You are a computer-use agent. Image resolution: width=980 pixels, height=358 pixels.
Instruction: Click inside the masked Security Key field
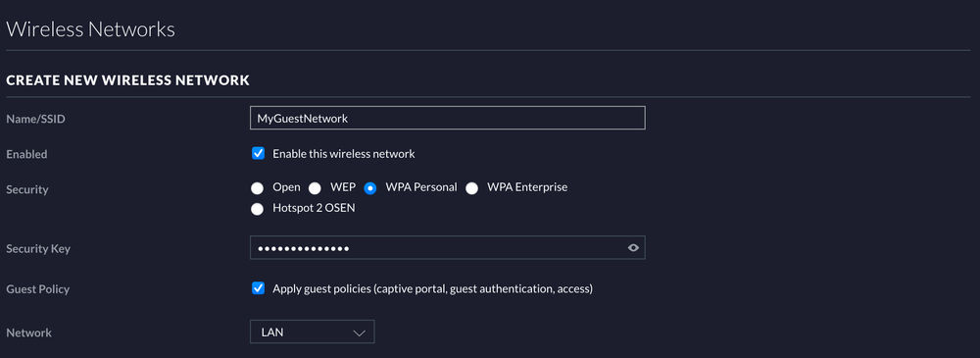[x=448, y=248]
